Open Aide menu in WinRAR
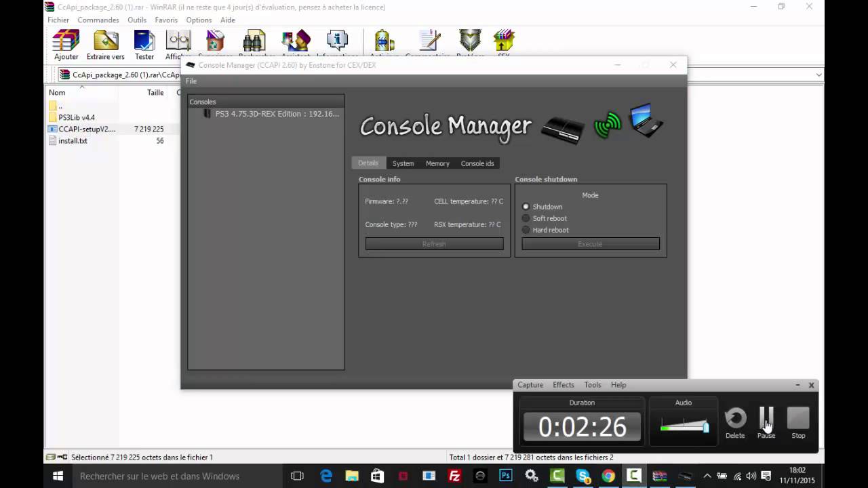Viewport: 868px width, 488px height. click(228, 20)
